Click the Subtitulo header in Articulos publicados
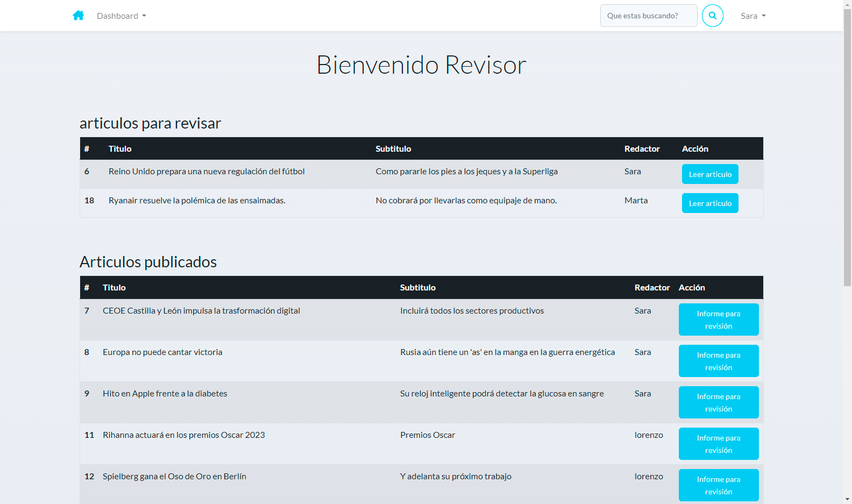 417,288
